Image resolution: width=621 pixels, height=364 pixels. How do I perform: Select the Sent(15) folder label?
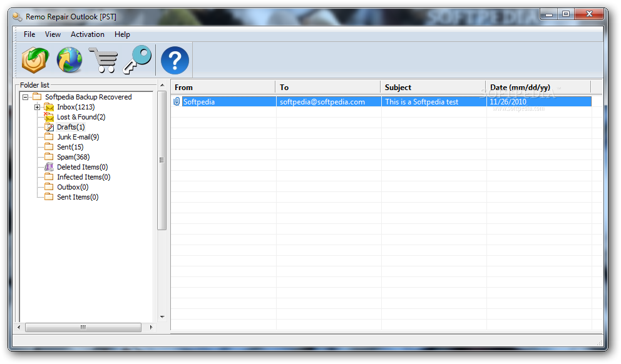tap(70, 147)
